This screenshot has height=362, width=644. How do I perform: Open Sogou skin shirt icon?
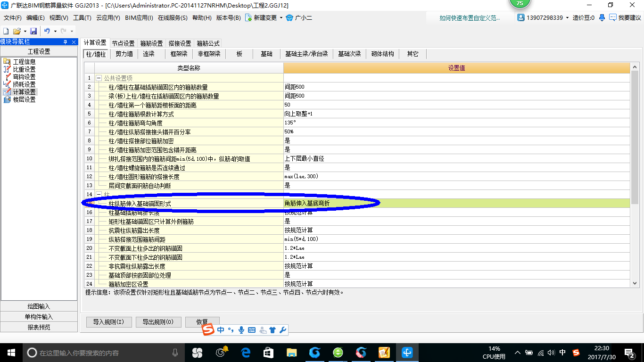pyautogui.click(x=272, y=330)
